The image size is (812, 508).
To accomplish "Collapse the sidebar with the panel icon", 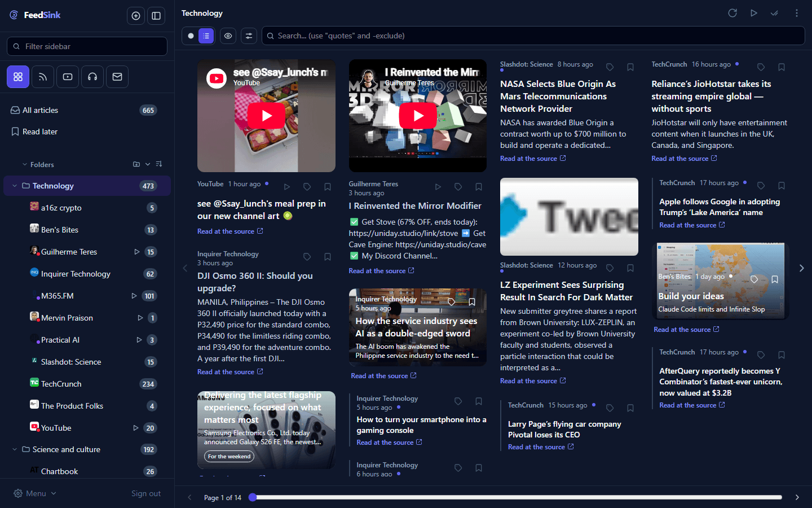I will (156, 16).
